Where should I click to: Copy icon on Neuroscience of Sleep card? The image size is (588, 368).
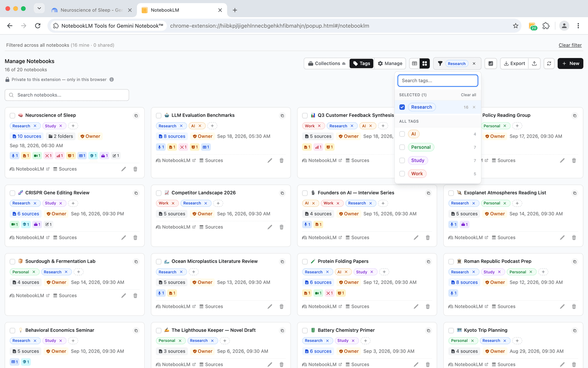[136, 116]
